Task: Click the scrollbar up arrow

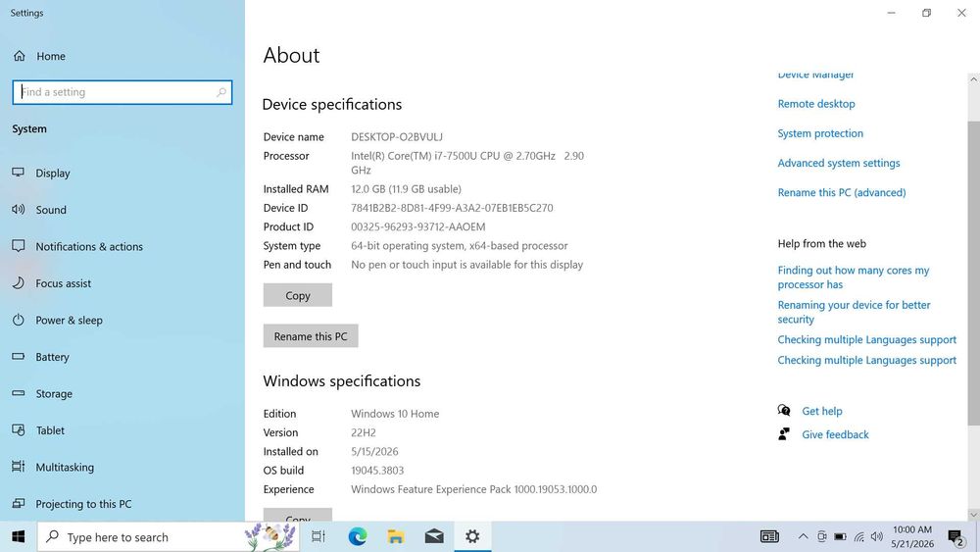Action: (974, 79)
